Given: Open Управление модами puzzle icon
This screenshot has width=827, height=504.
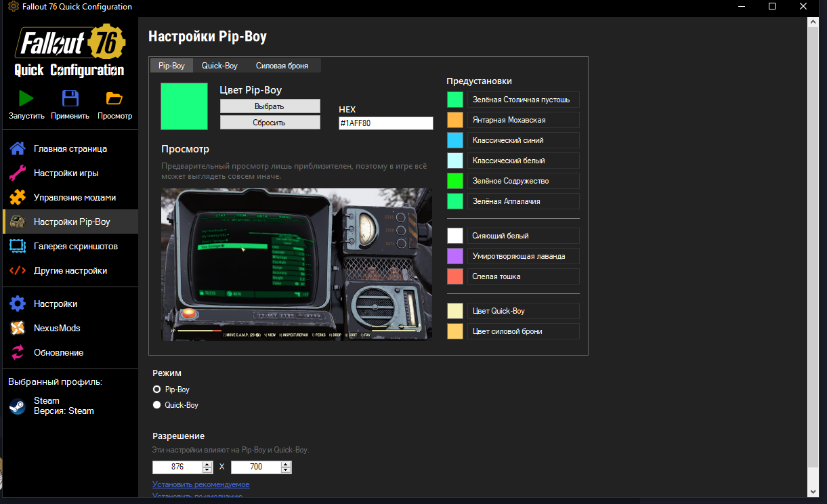Looking at the screenshot, I should [x=18, y=197].
